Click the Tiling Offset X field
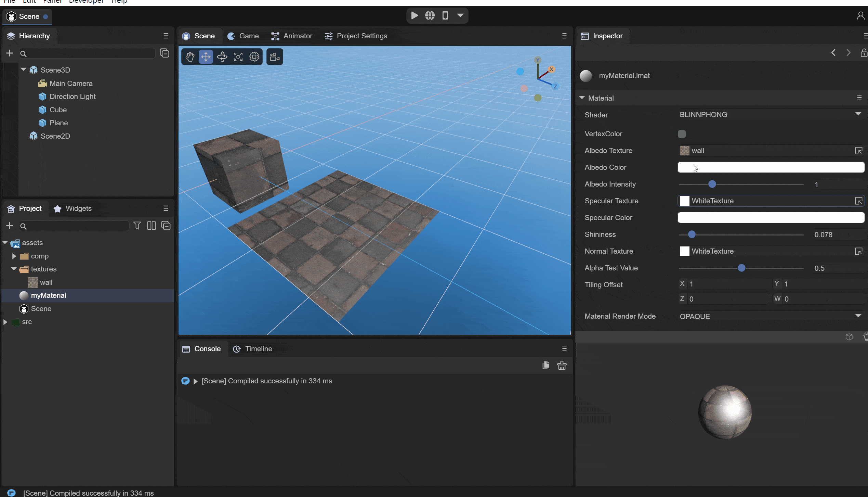The image size is (868, 497). (727, 284)
